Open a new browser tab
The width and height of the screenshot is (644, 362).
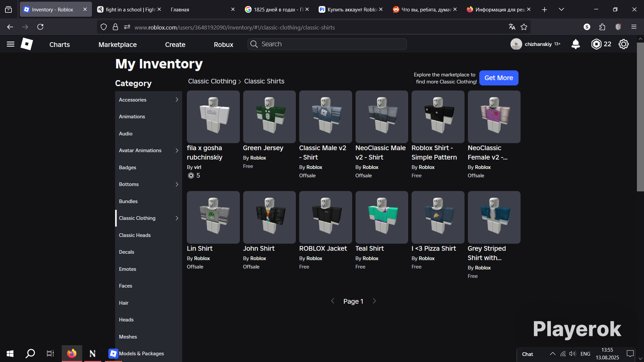[x=544, y=10]
